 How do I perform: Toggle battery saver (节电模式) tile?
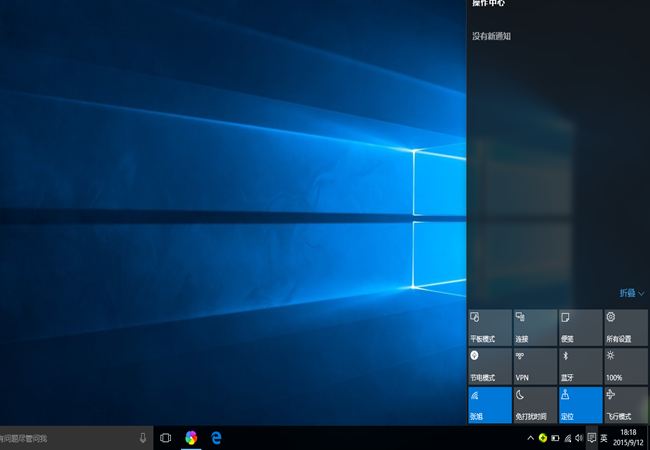coord(490,366)
